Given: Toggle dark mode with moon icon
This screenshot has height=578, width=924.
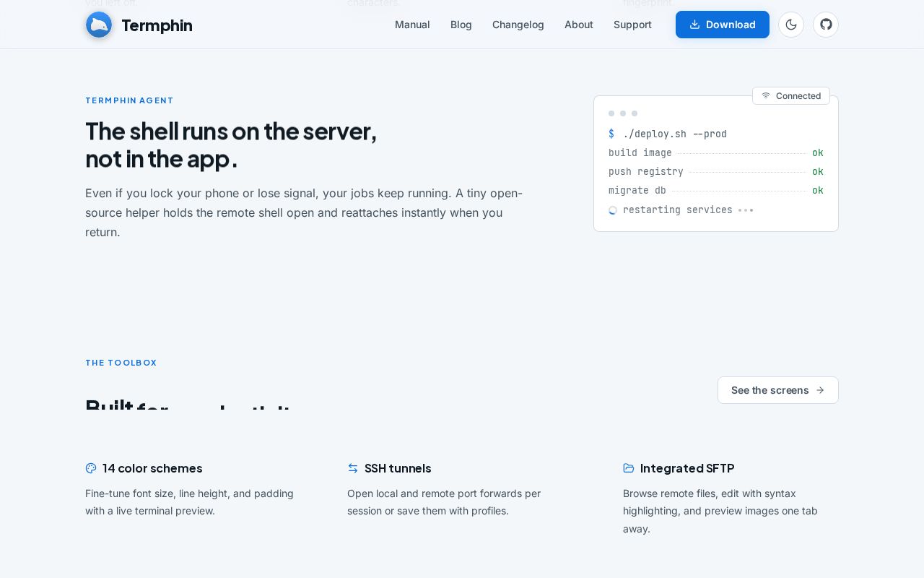Looking at the screenshot, I should pos(791,25).
